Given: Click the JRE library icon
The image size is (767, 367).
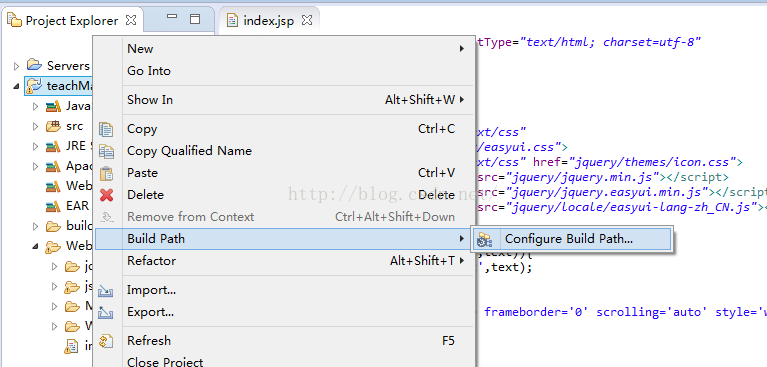Looking at the screenshot, I should (53, 146).
